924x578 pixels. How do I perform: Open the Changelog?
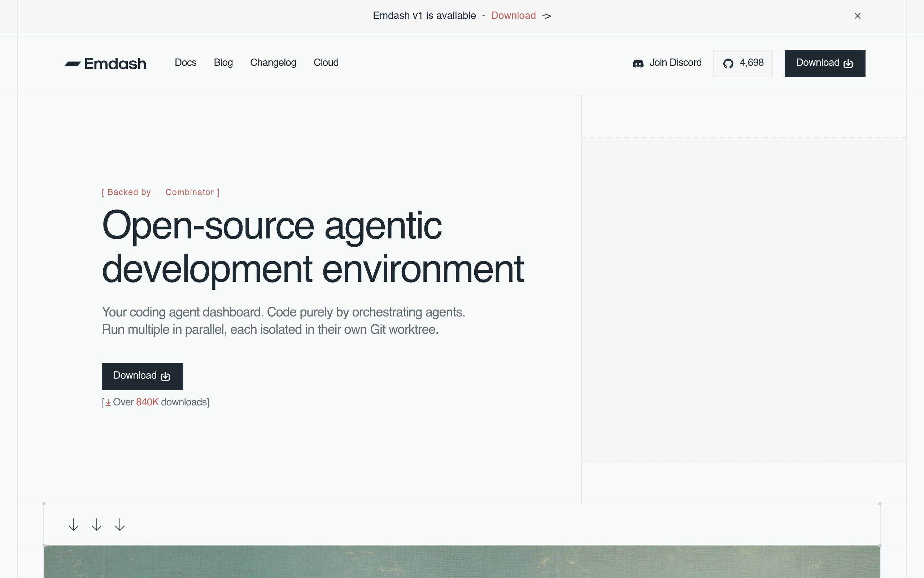(273, 63)
